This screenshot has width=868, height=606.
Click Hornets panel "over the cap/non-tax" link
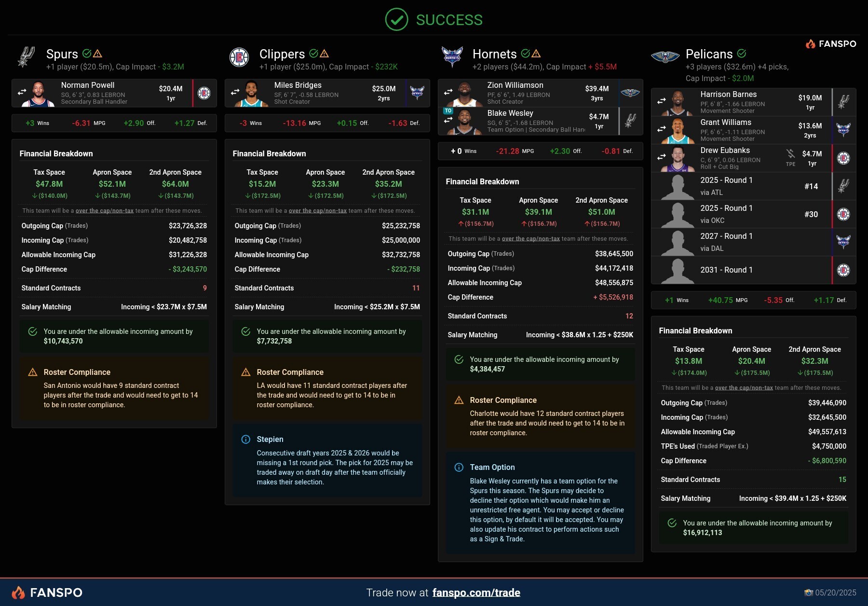tap(531, 239)
